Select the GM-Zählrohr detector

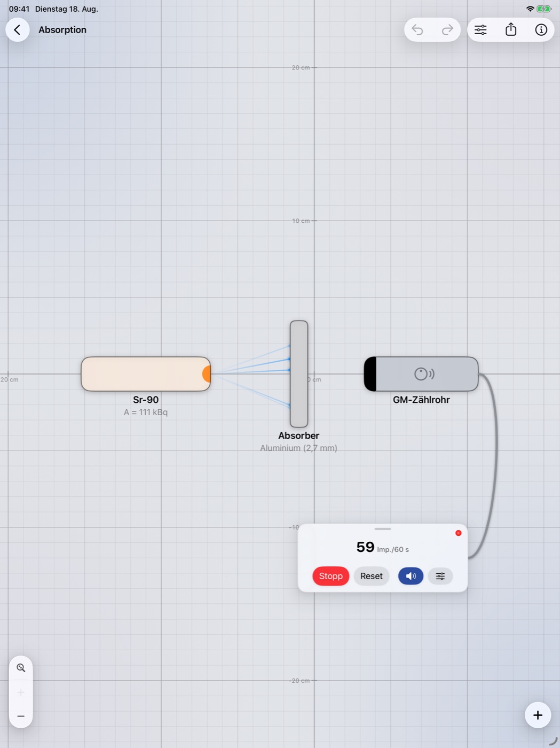click(x=421, y=374)
